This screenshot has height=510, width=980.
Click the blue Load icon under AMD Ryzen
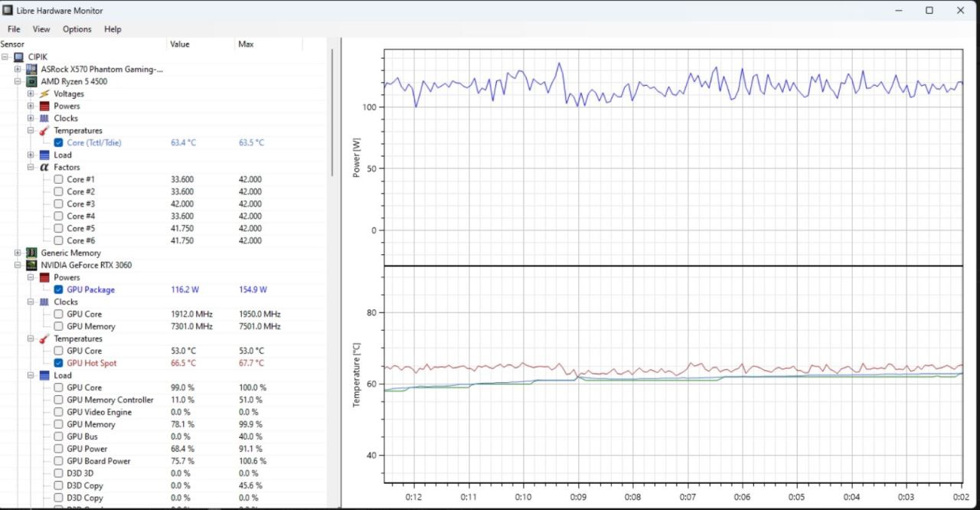(x=44, y=155)
